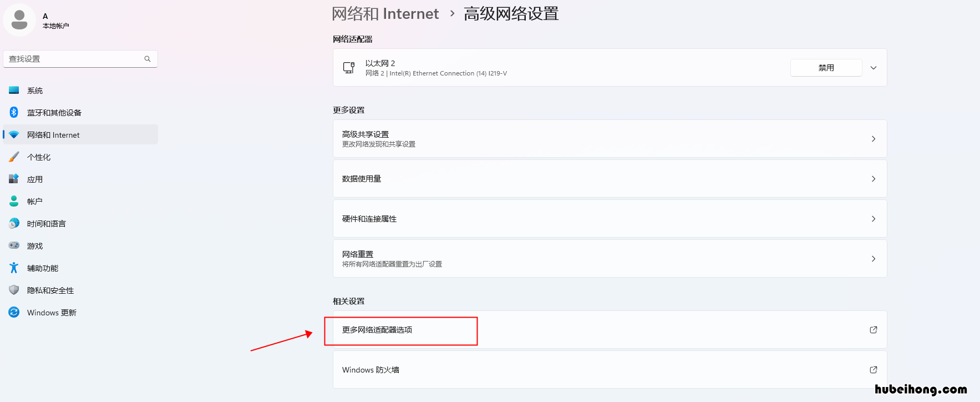Open 硬件和连接属性 via its chevron arrow
Viewport: 980px width, 402px height.
coord(874,219)
